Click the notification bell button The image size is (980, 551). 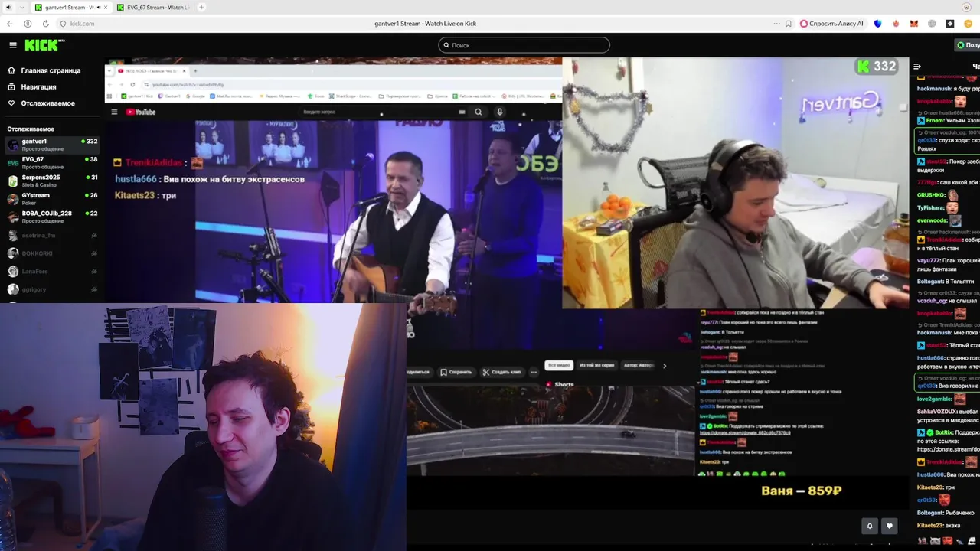click(x=870, y=526)
